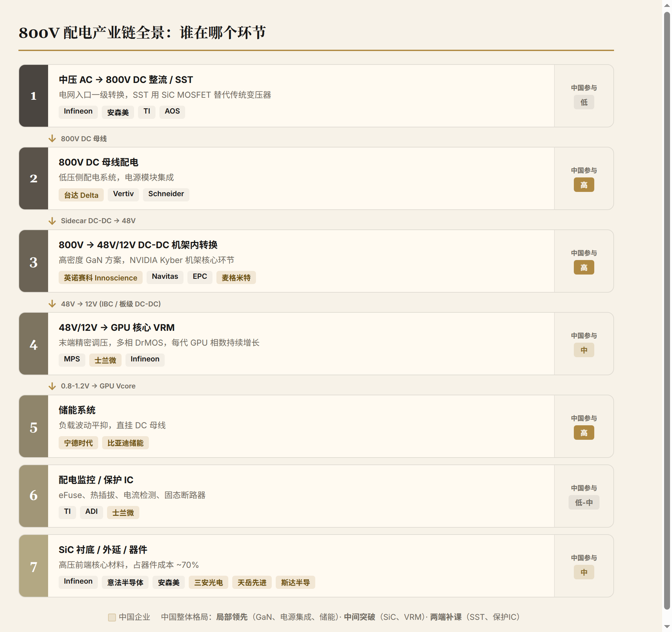672x632 pixels.
Task: Click the 麦格米特 tag
Action: (236, 277)
